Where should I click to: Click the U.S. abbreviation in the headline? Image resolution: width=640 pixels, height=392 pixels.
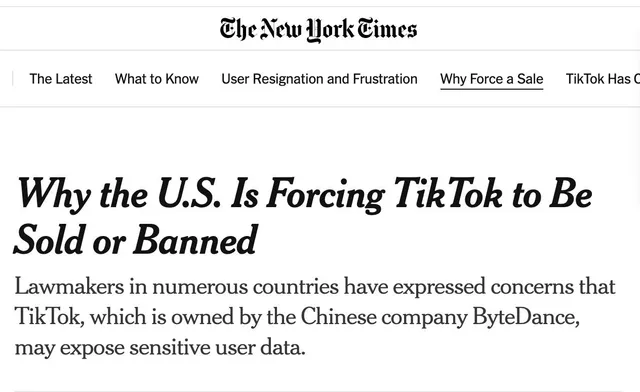coord(189,193)
